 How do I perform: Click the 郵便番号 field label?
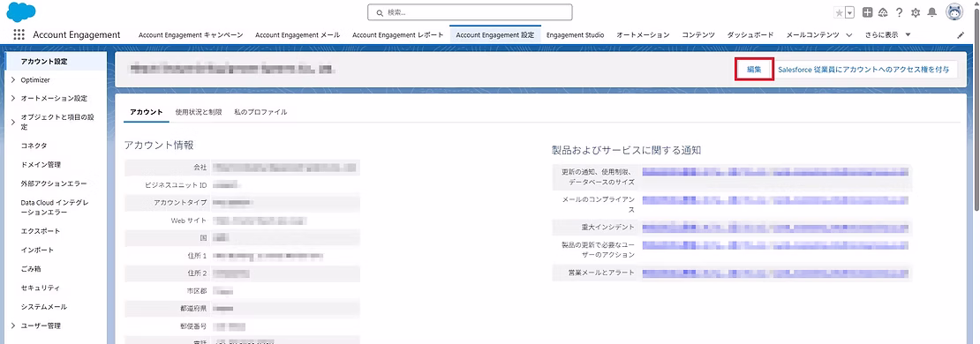pyautogui.click(x=193, y=326)
